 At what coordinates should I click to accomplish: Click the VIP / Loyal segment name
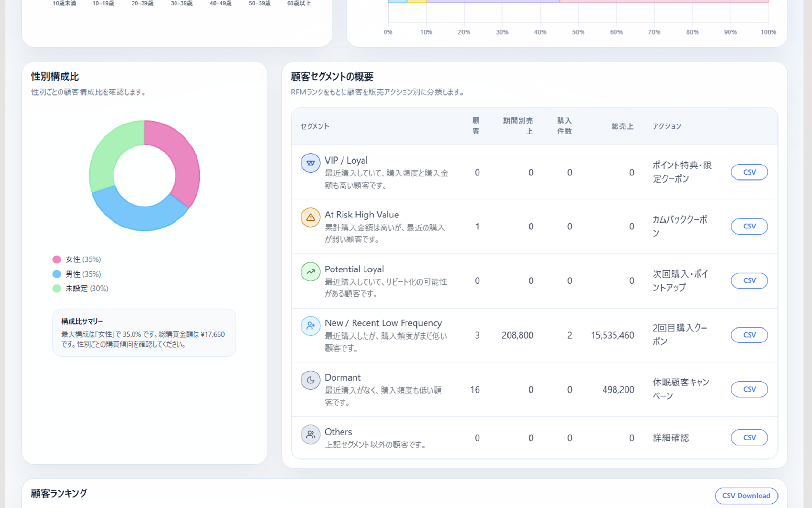[346, 161]
